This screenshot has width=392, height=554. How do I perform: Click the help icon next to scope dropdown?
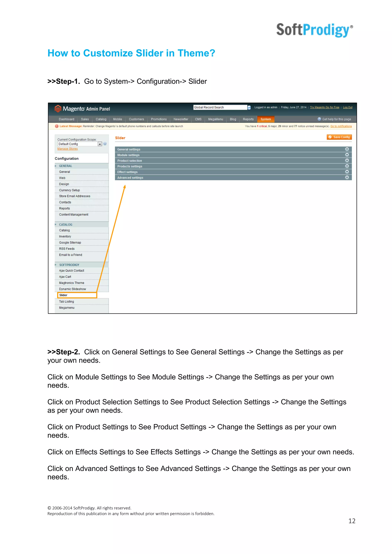105,144
